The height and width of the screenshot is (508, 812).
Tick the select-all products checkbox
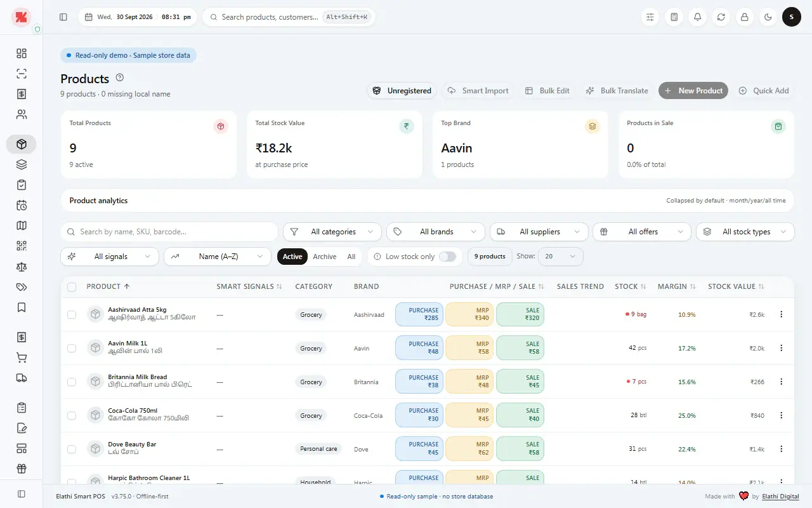[72, 287]
